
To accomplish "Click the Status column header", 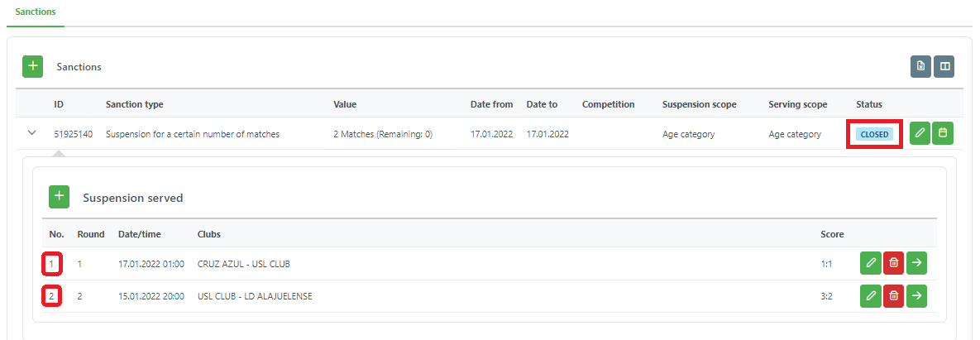I will [x=868, y=104].
